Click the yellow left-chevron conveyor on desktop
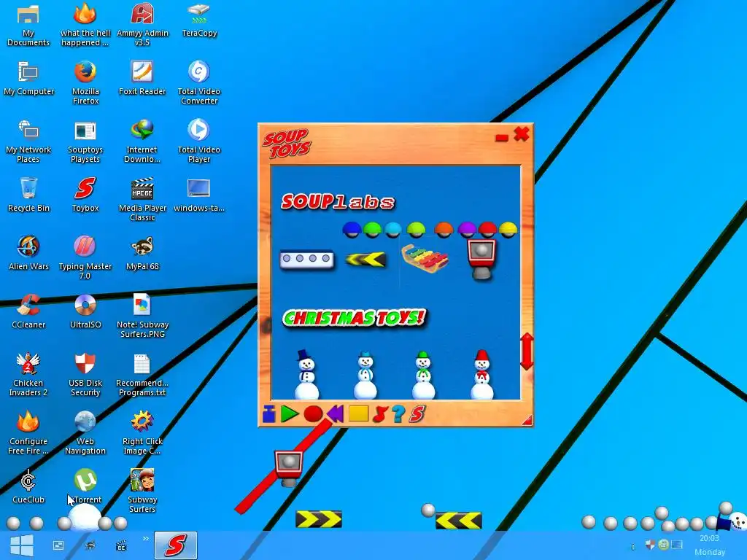Viewport: 747px width, 560px height. (458, 520)
